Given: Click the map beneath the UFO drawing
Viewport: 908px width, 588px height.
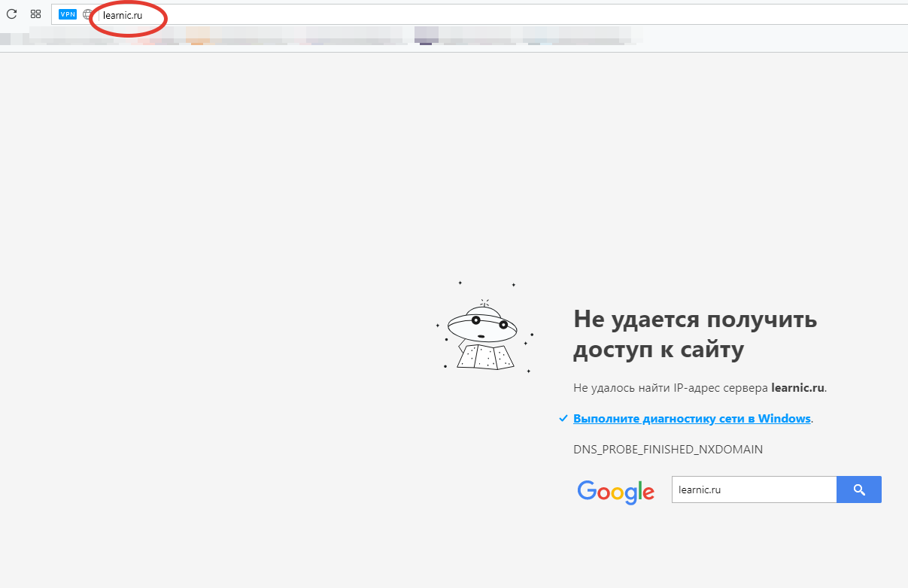Looking at the screenshot, I should pos(484,356).
